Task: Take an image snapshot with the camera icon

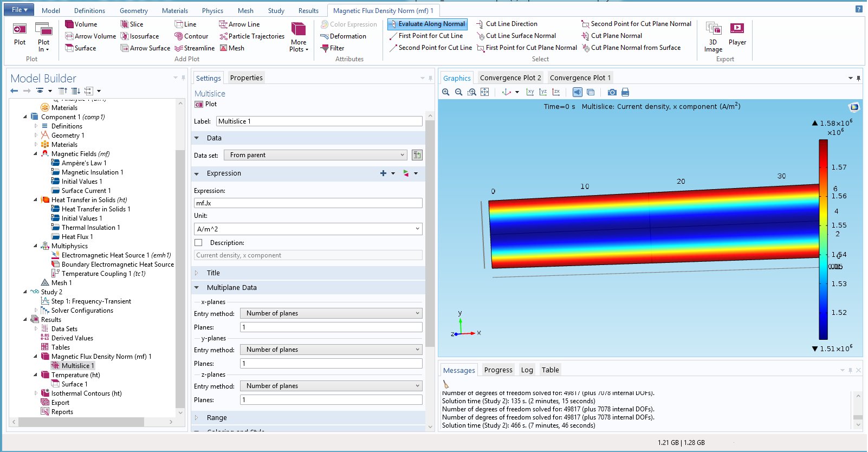Action: point(612,92)
